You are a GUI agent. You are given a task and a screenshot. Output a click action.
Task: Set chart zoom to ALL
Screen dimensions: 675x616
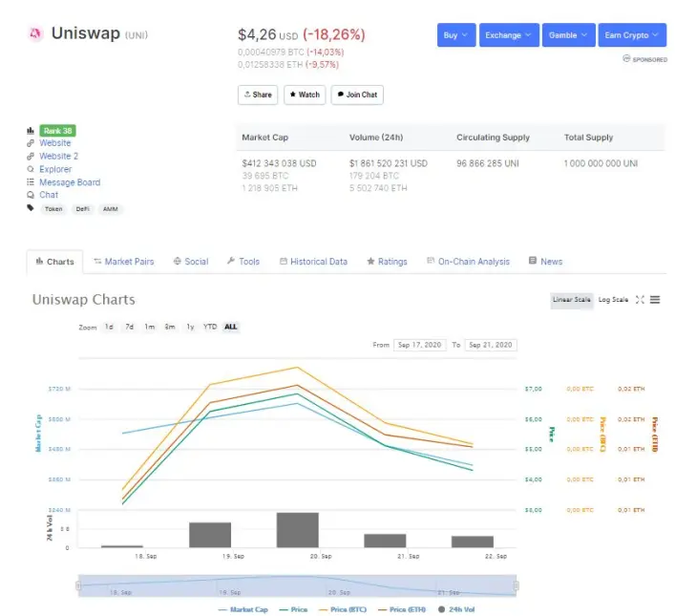[231, 327]
